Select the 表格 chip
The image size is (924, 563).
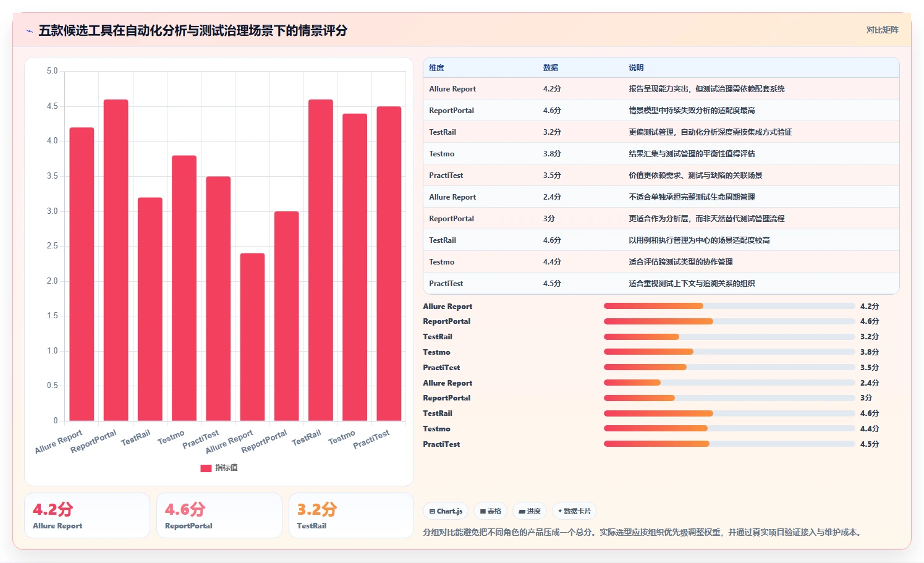491,511
